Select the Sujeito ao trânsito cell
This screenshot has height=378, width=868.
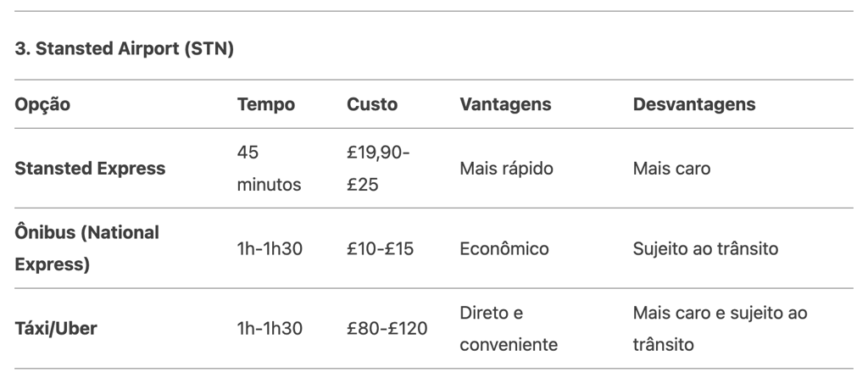[706, 248]
